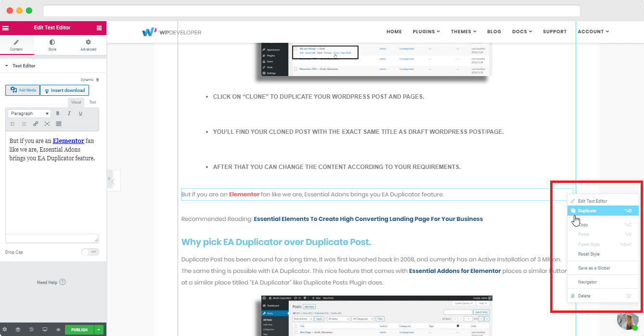Open page settings gear in bottom bar
Screen dimensions: 644x336
click(x=4, y=330)
